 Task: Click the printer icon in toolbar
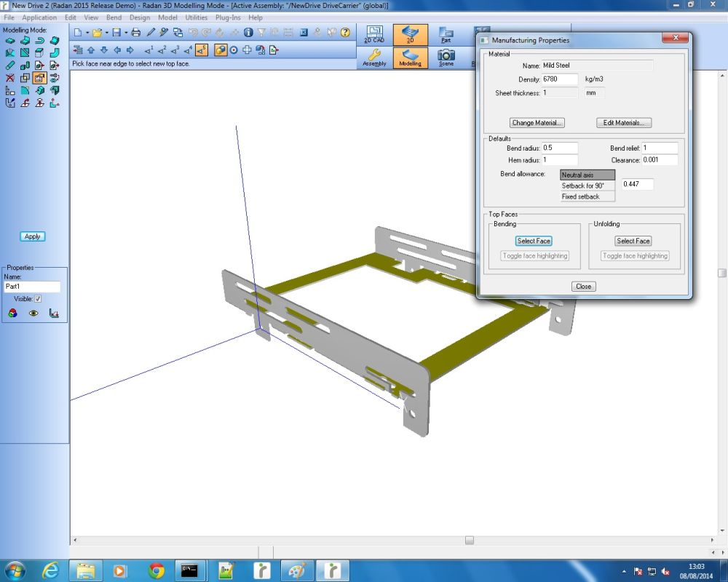(135, 33)
